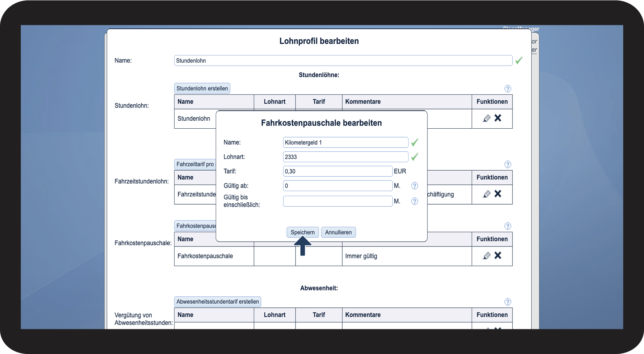The image size is (644, 354).
Task: Click the EUR unit beside the Tarif field
Action: point(400,171)
